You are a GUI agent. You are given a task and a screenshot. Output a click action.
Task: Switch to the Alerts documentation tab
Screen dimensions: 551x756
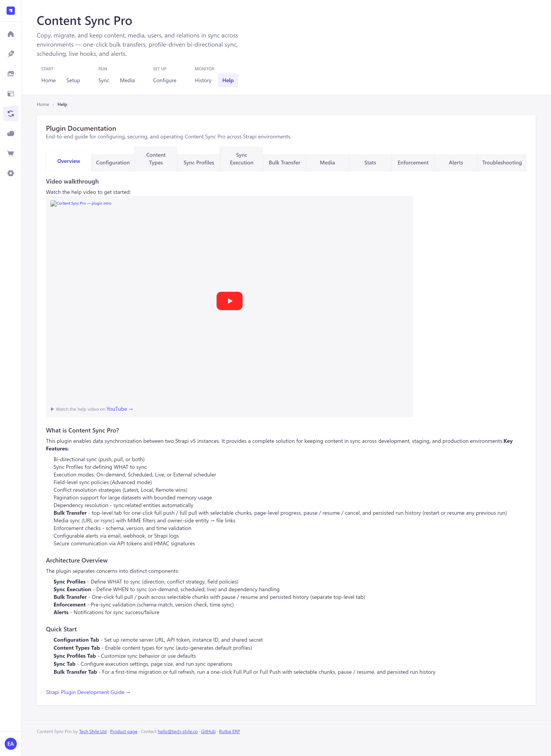pos(456,163)
